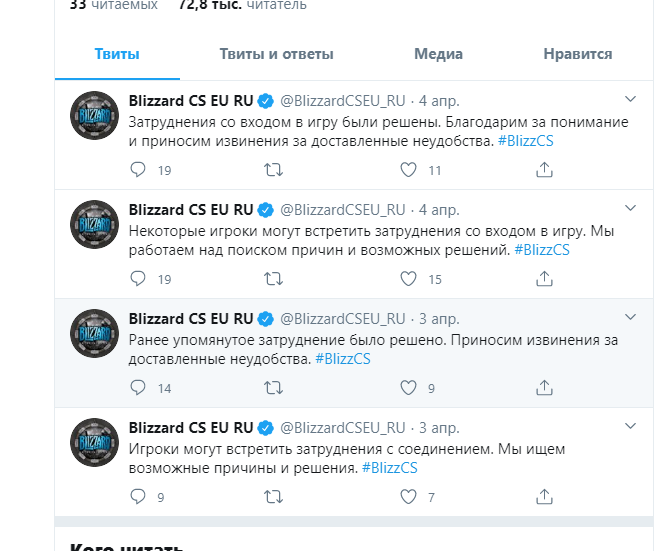Viewport: 669px width, 551px height.
Task: Share the tweet beginning 'Игроки могут встретить'
Action: (x=544, y=496)
